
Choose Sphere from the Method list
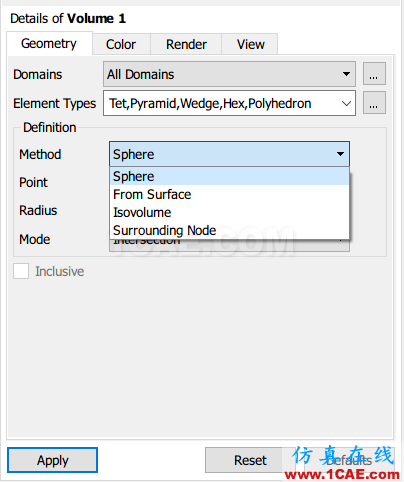coord(229,176)
